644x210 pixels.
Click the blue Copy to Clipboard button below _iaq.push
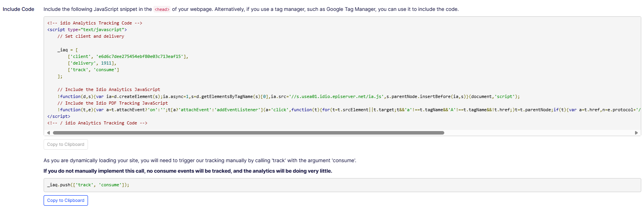click(66, 200)
